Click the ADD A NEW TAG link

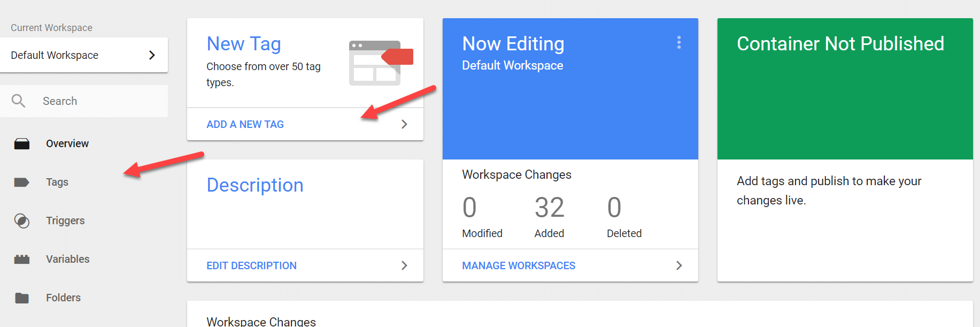(x=245, y=124)
